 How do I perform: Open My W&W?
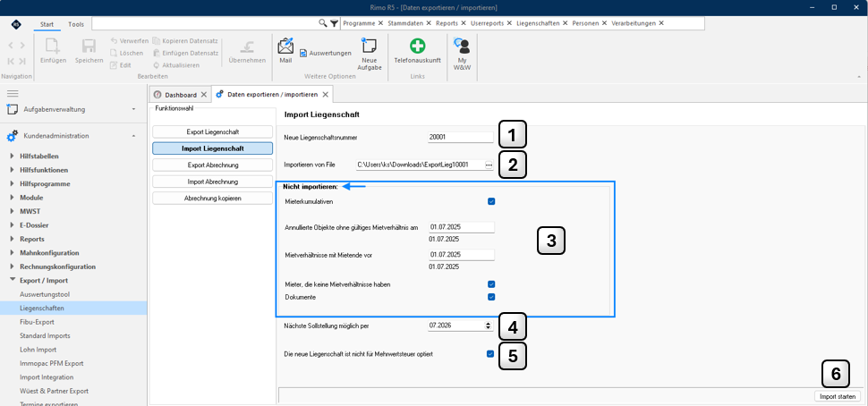click(461, 54)
